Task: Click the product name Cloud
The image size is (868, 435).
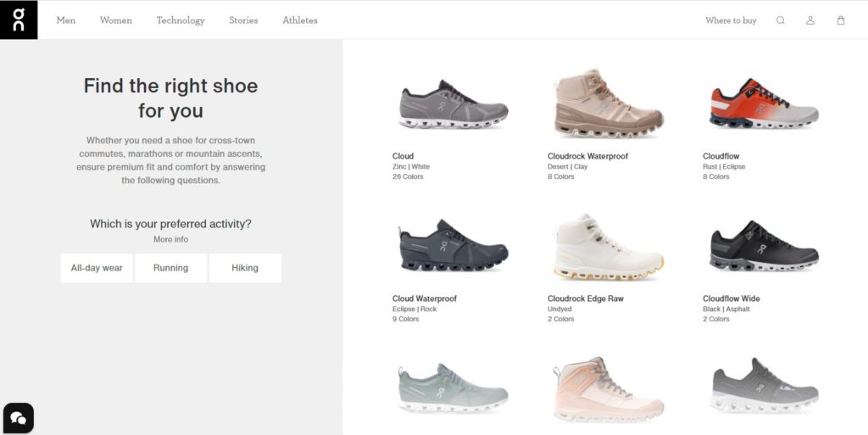Action: 403,156
